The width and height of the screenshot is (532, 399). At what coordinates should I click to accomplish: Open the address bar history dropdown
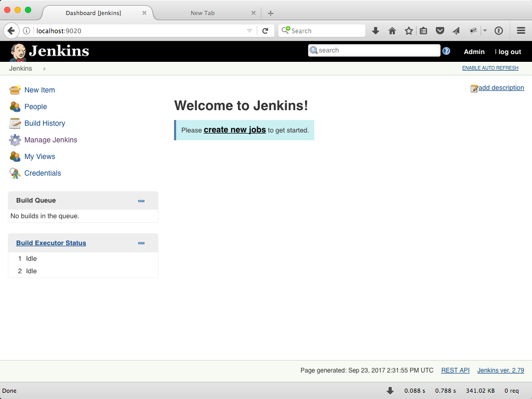tap(250, 31)
